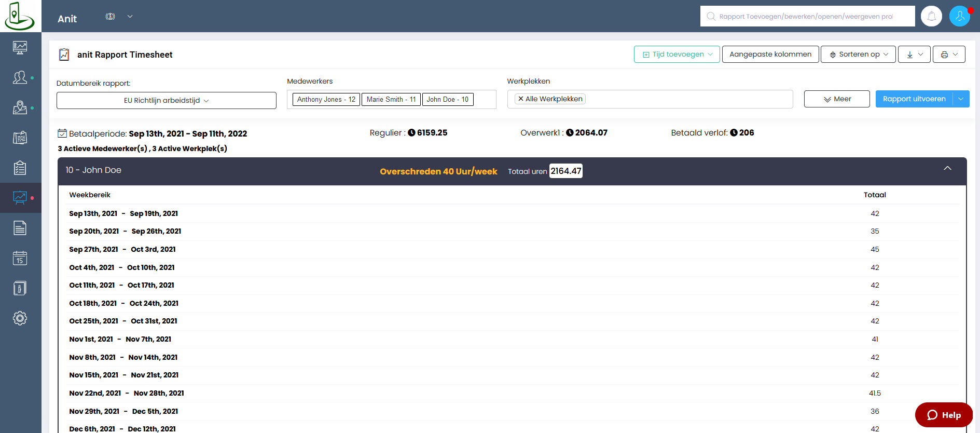Image resolution: width=980 pixels, height=433 pixels.
Task: Open the Sorteren op menu
Action: pyautogui.click(x=858, y=55)
